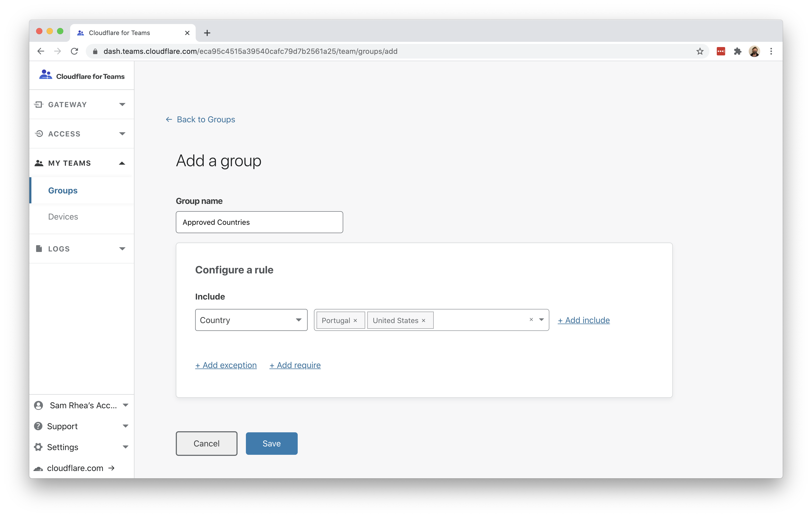
Task: Click the red password manager extension icon
Action: click(x=721, y=51)
